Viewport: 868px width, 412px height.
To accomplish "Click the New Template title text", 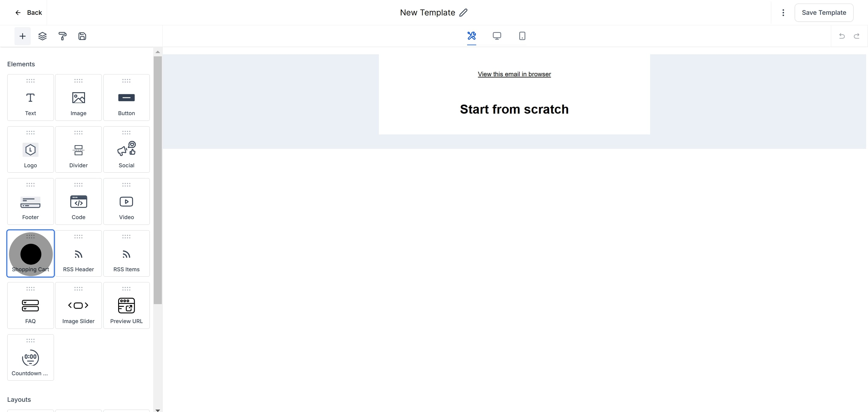I will pyautogui.click(x=427, y=12).
